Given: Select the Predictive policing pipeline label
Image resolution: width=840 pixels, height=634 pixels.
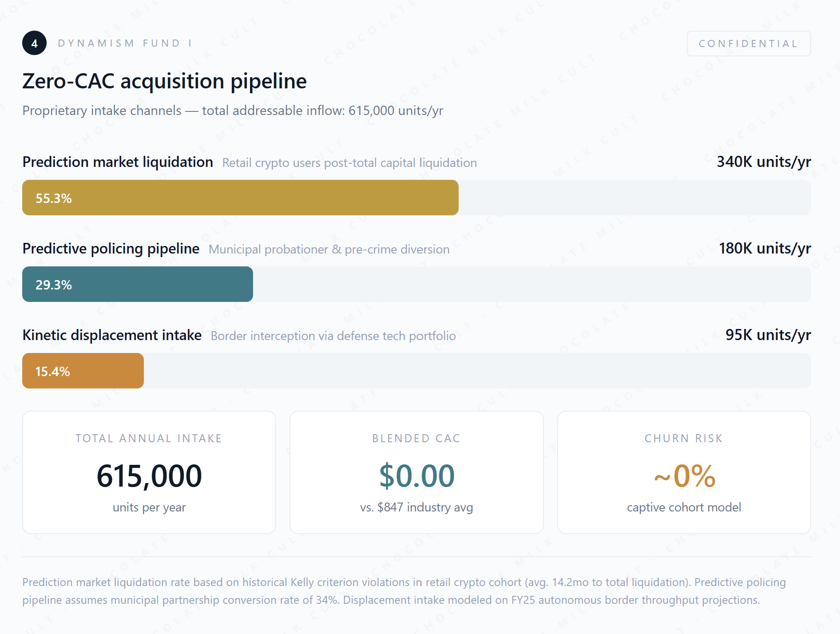Looking at the screenshot, I should (x=111, y=249).
